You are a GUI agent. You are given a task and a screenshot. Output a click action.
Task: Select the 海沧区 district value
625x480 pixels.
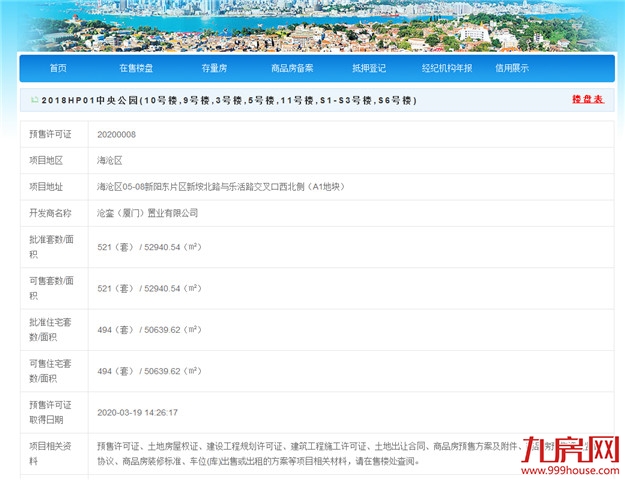coord(109,161)
